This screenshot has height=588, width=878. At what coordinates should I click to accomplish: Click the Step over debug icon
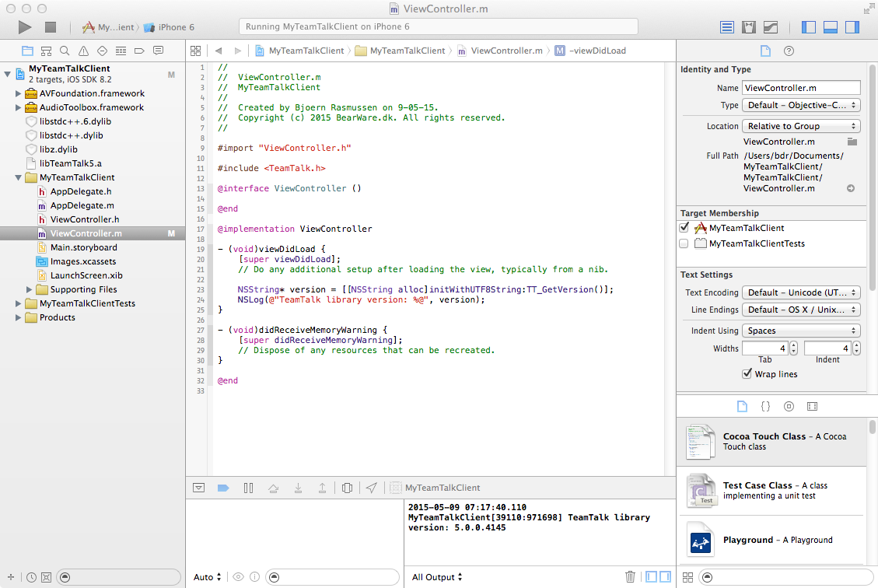(x=273, y=488)
